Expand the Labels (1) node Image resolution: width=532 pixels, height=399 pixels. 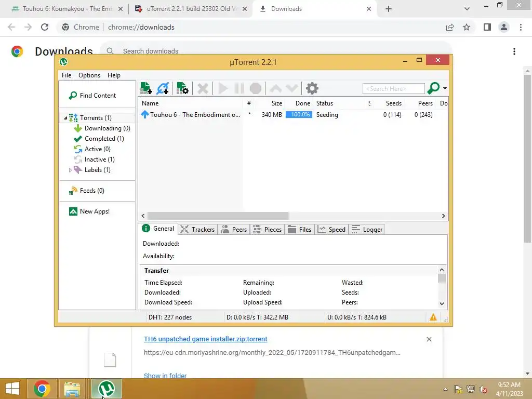[70, 170]
